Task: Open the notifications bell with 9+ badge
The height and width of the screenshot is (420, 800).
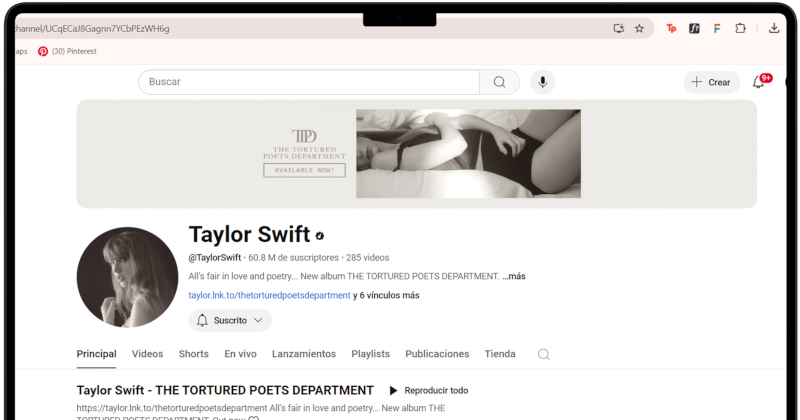Action: [x=759, y=82]
